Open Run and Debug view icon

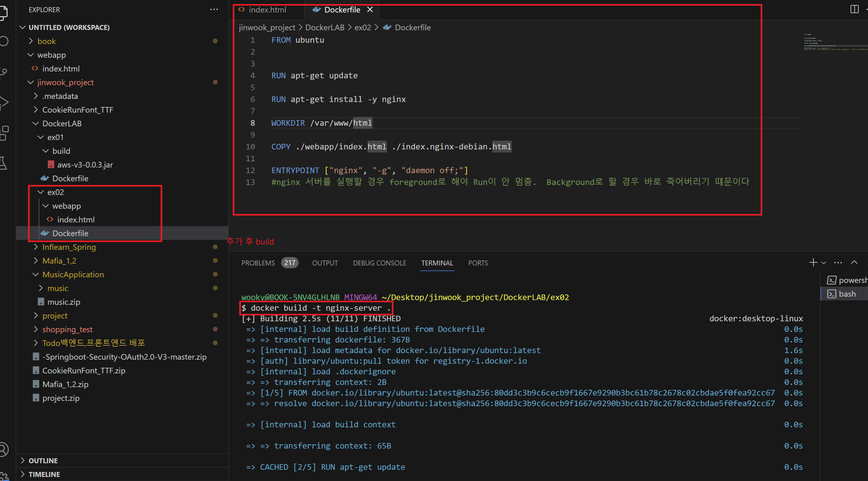[4, 102]
